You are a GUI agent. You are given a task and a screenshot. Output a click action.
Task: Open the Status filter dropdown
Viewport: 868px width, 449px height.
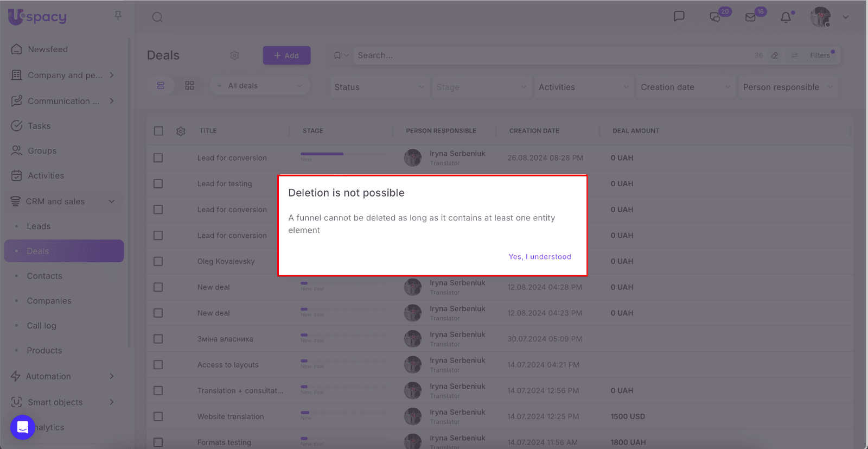(x=379, y=87)
